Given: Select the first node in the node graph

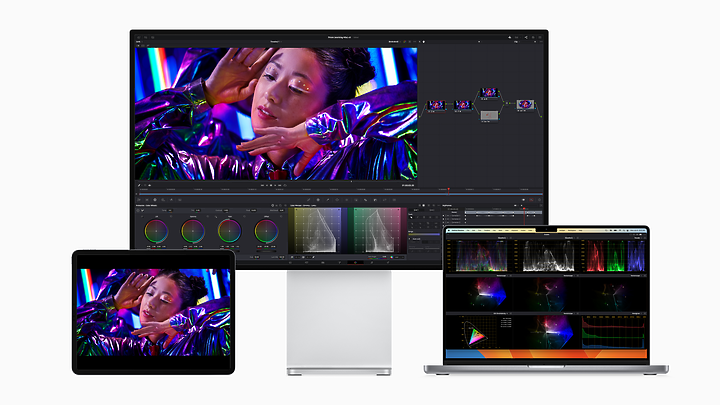Looking at the screenshot, I should tap(436, 105).
